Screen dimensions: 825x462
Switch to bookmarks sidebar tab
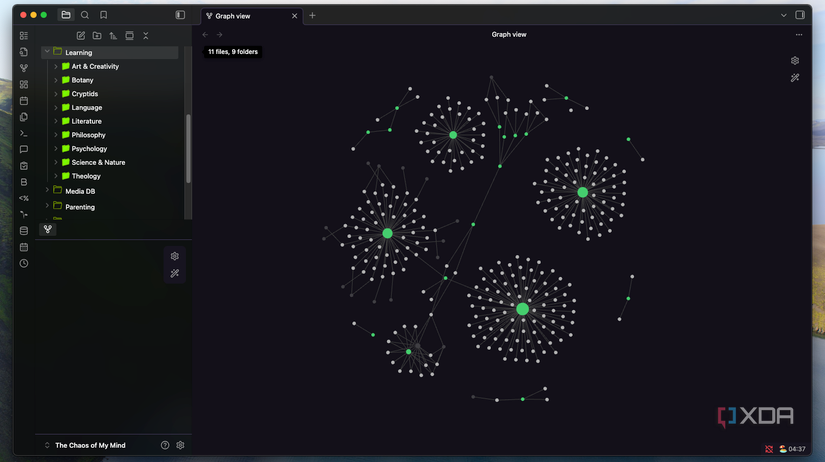(x=104, y=15)
